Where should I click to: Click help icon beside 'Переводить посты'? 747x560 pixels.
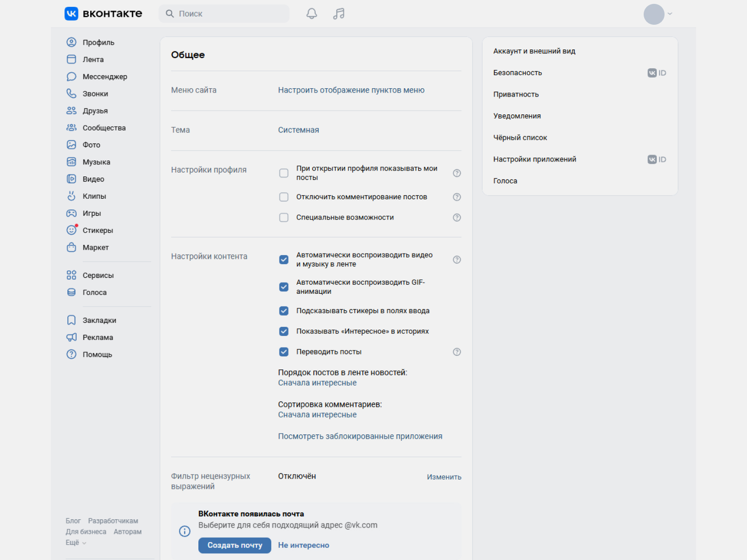tap(456, 352)
